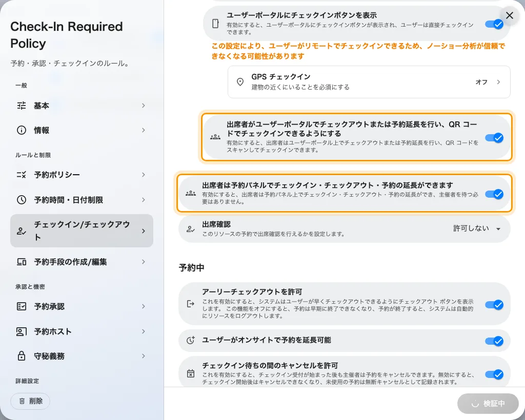
Task: Click the calendar-cancel icon beside チェックイン待ちの間のキャンセルを許可
Action: point(191,373)
